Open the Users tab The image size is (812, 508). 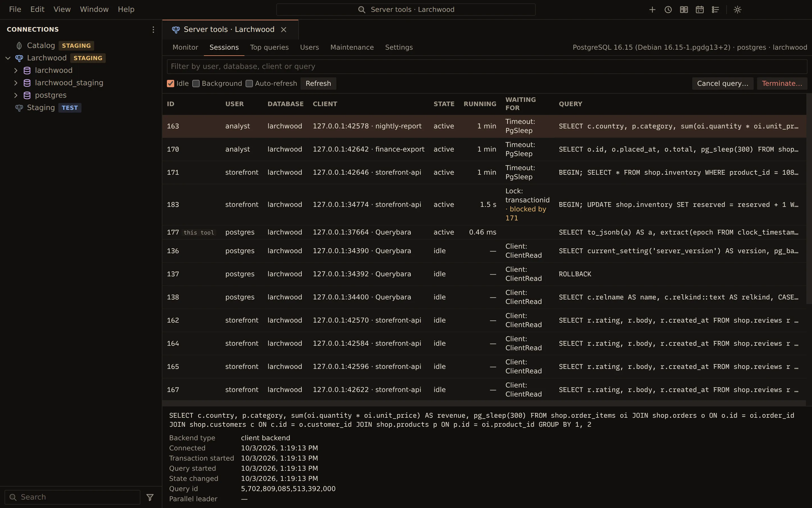(x=309, y=47)
